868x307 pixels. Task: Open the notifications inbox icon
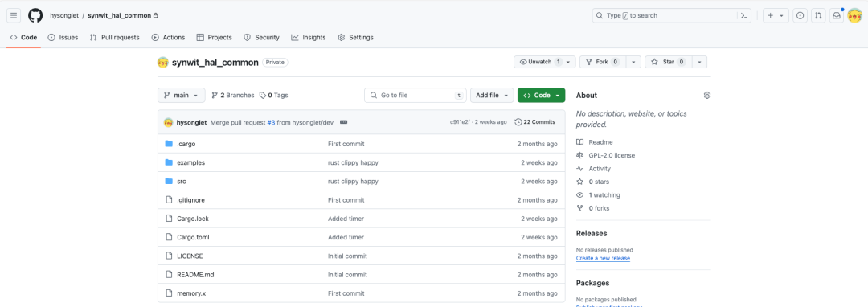tap(837, 15)
